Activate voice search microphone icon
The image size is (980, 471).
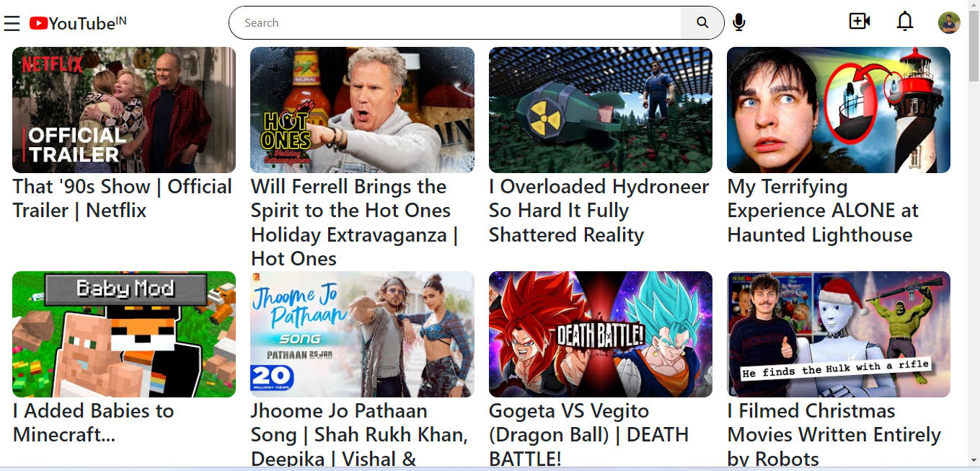tap(738, 23)
